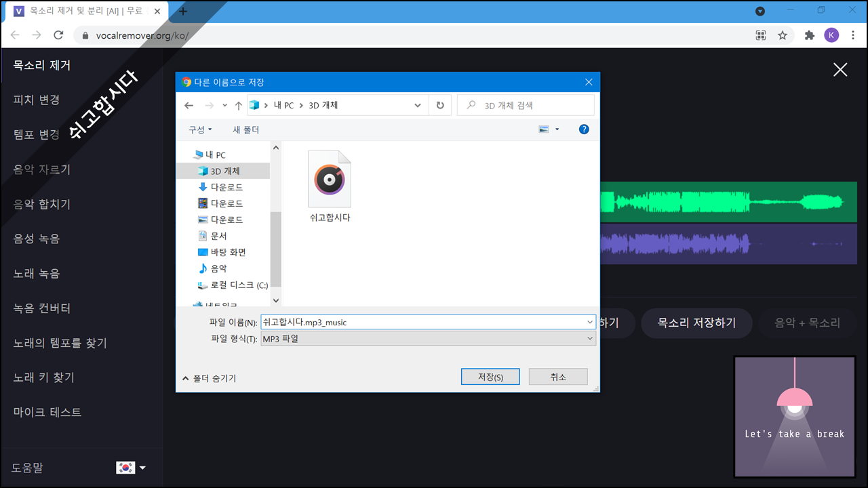
Task: Select 문서 in the navigation tree
Action: coord(213,236)
